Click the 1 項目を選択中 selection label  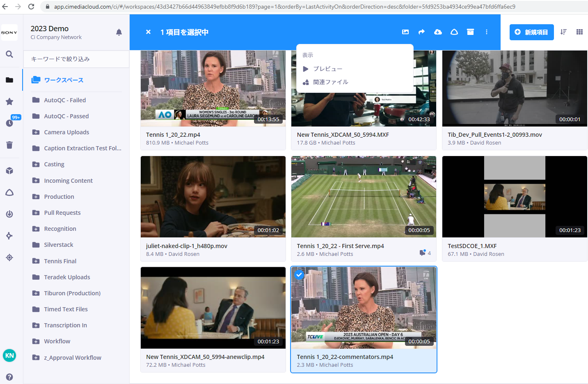click(184, 32)
